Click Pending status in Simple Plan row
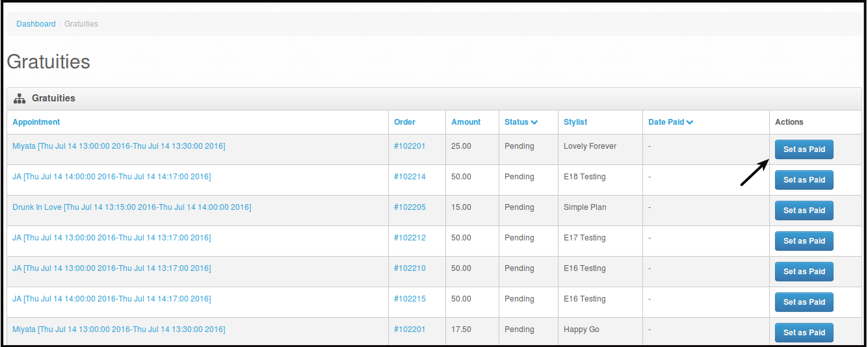 tap(519, 207)
